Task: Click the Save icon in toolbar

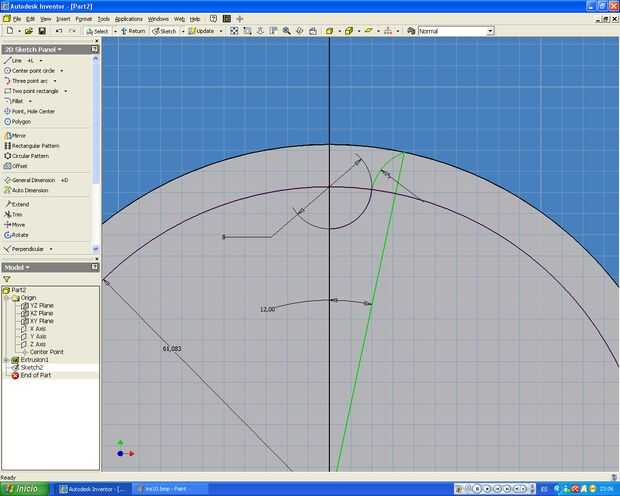Action: (42, 31)
